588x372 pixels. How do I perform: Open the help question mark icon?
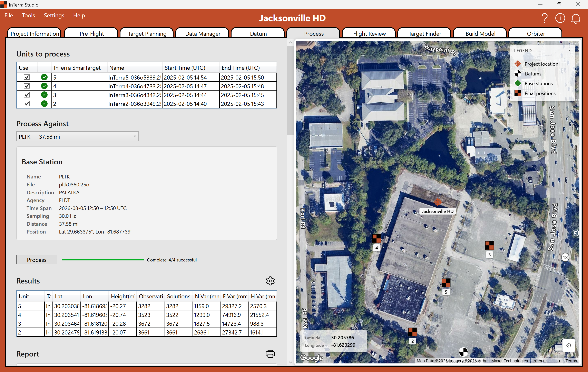(544, 18)
